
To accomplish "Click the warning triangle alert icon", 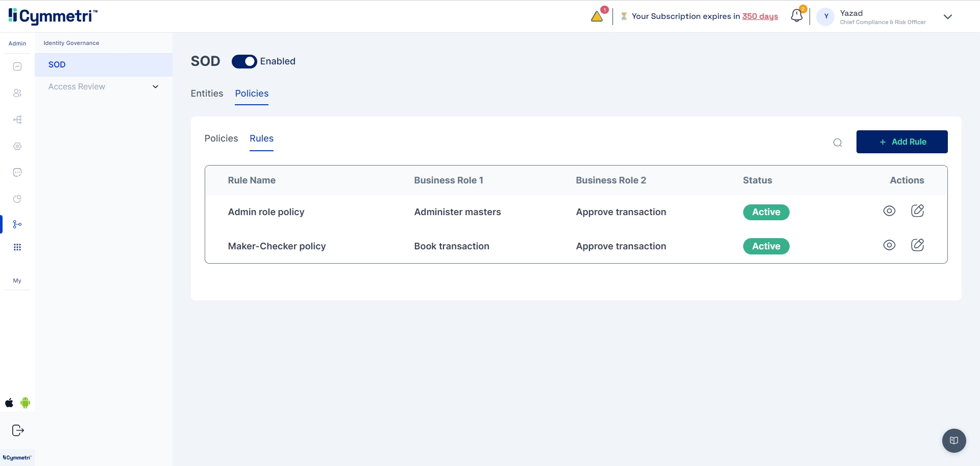I will coord(597,17).
